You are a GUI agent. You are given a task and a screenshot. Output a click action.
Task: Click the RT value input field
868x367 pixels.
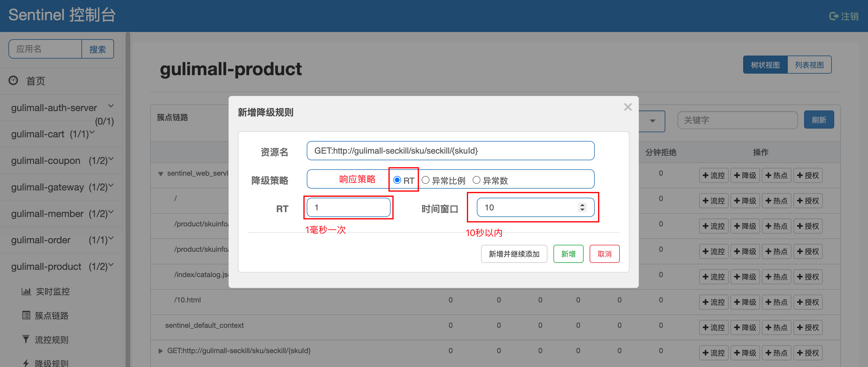pos(349,208)
